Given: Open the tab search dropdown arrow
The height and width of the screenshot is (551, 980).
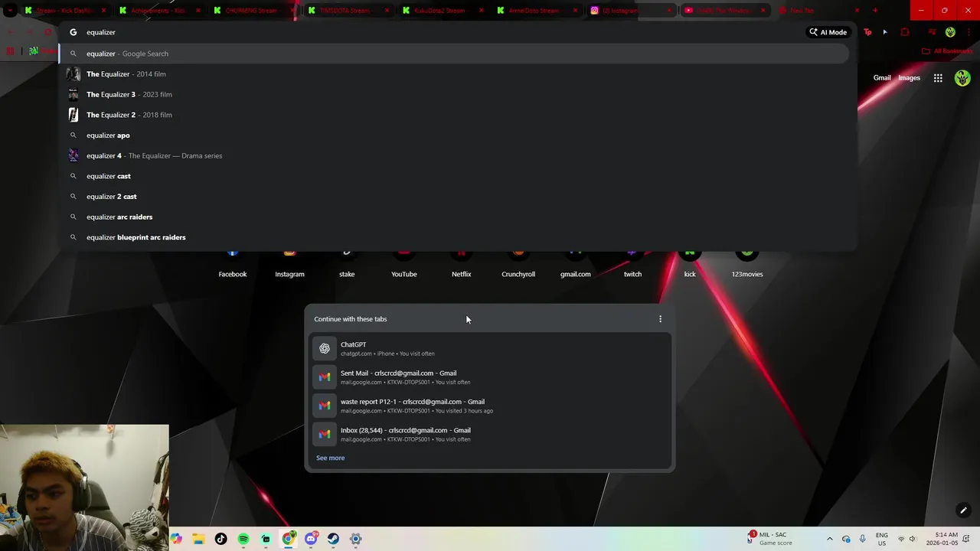Looking at the screenshot, I should (x=9, y=11).
